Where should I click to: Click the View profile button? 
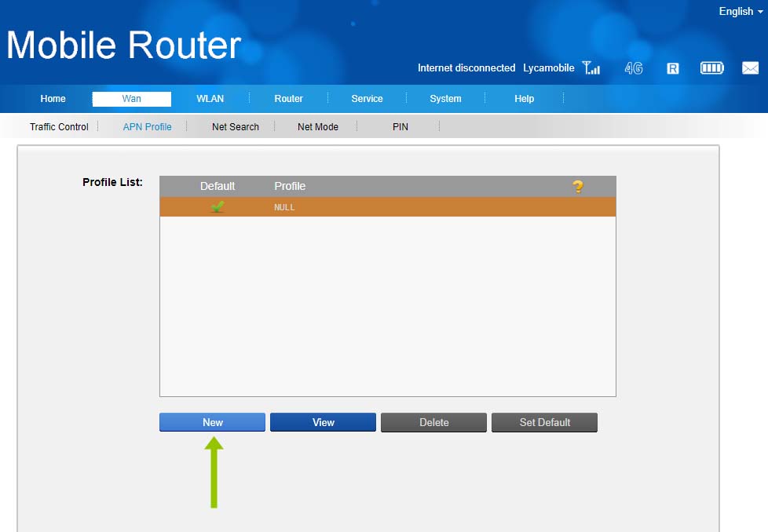point(323,422)
